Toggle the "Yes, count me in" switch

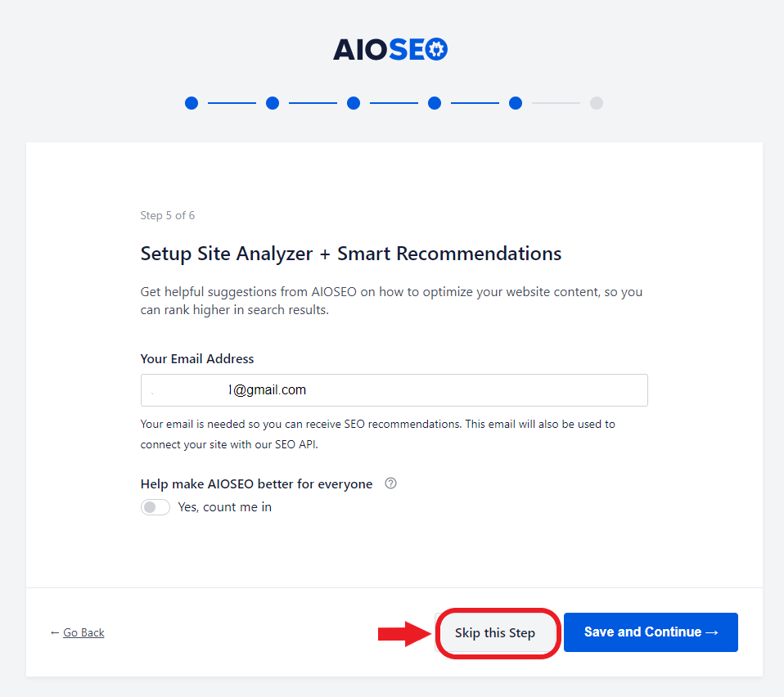click(155, 507)
